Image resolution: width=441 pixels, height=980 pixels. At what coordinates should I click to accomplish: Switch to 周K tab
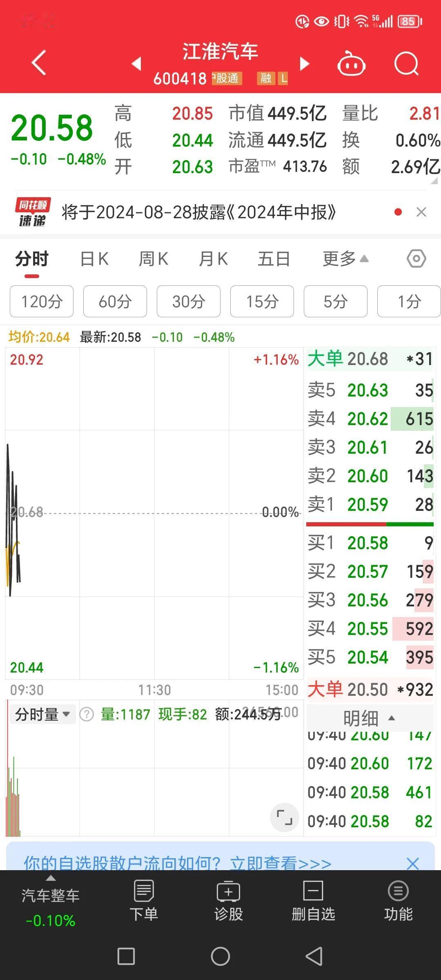coord(154,259)
